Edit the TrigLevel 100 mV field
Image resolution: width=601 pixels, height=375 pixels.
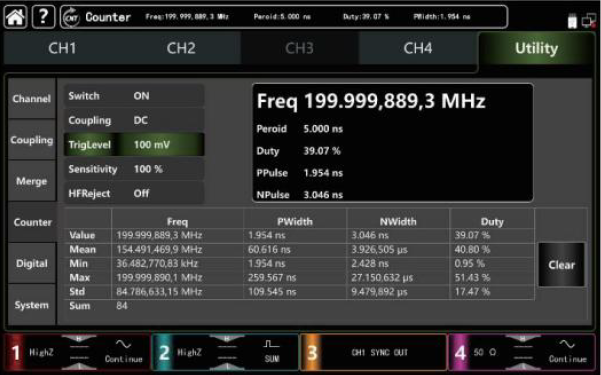134,145
